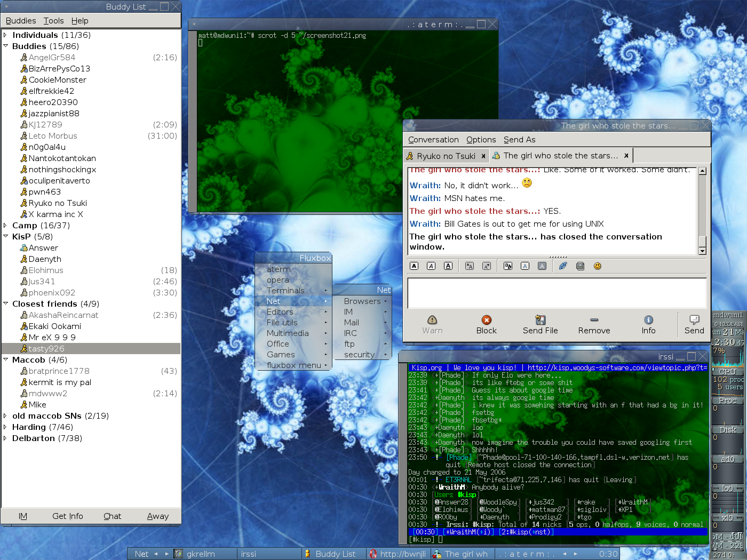Click the insert link chain icon
This screenshot has height=560, width=747.
tap(562, 266)
